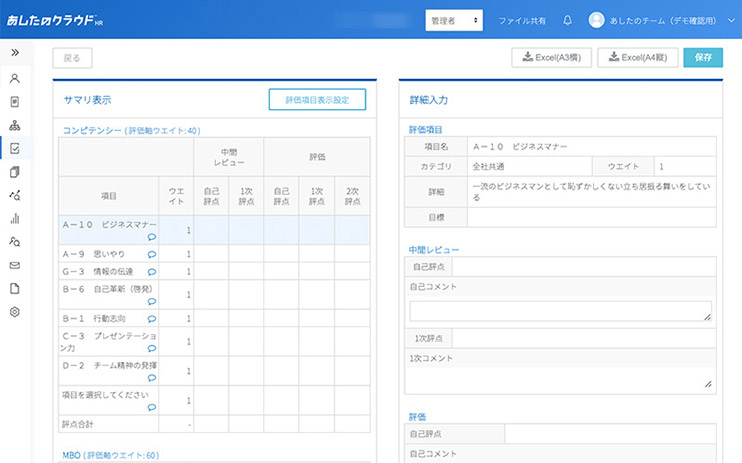The height and width of the screenshot is (463, 742).
Task: Click the コンピテンシー section heading
Action: (132, 130)
